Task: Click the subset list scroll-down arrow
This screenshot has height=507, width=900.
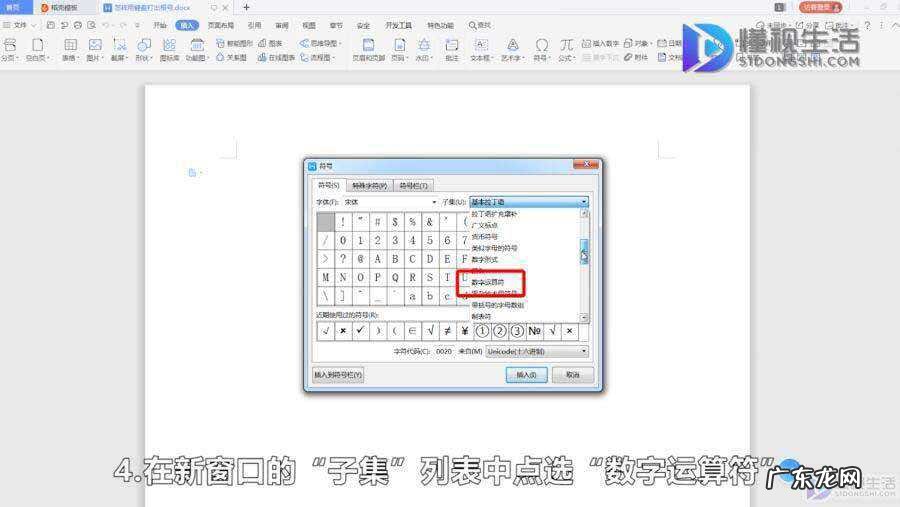Action: pos(584,318)
